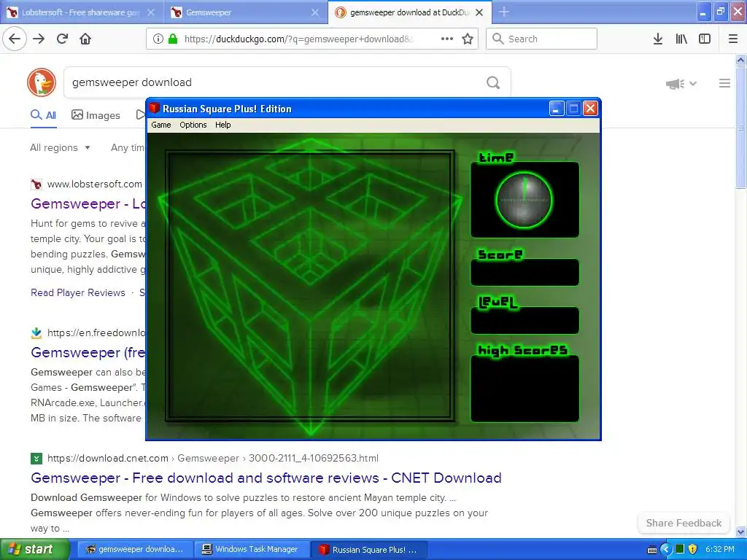747x560 pixels.
Task: Open Read Player Reviews sitelink
Action: coord(77,292)
